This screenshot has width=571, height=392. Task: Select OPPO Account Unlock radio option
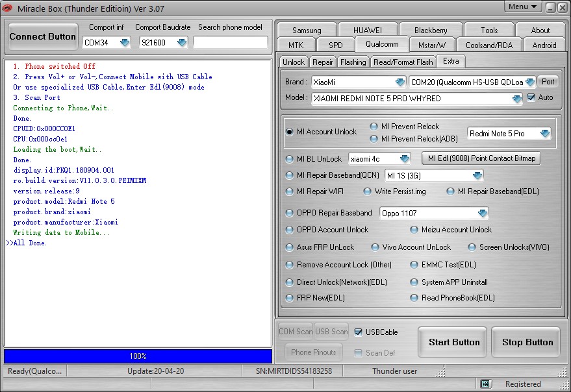(x=290, y=230)
